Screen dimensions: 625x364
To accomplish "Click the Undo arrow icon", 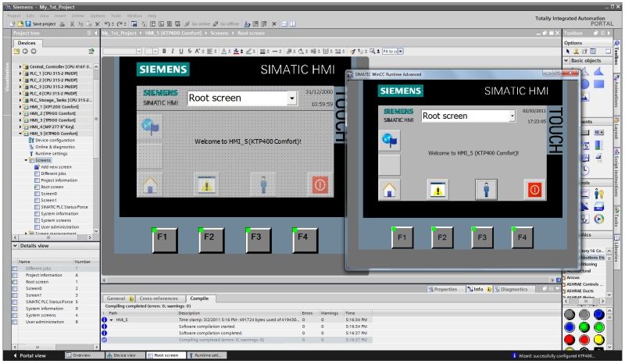I will [107, 24].
